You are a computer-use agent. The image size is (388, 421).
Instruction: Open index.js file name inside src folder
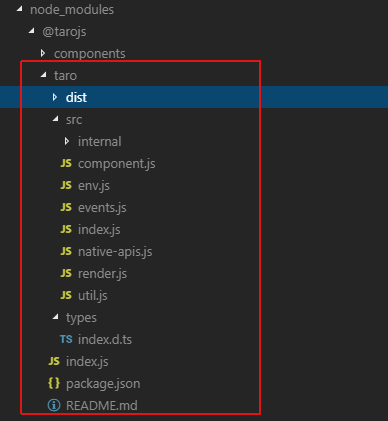click(99, 230)
